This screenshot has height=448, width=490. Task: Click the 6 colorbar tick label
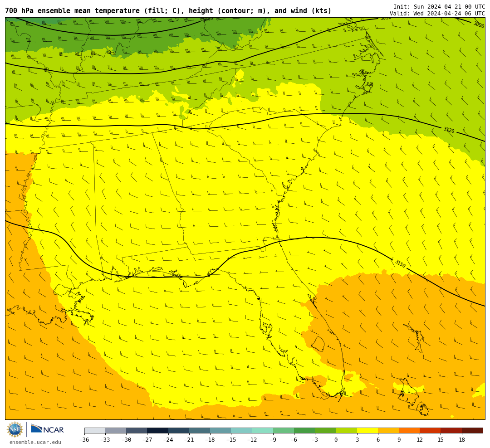(x=378, y=440)
